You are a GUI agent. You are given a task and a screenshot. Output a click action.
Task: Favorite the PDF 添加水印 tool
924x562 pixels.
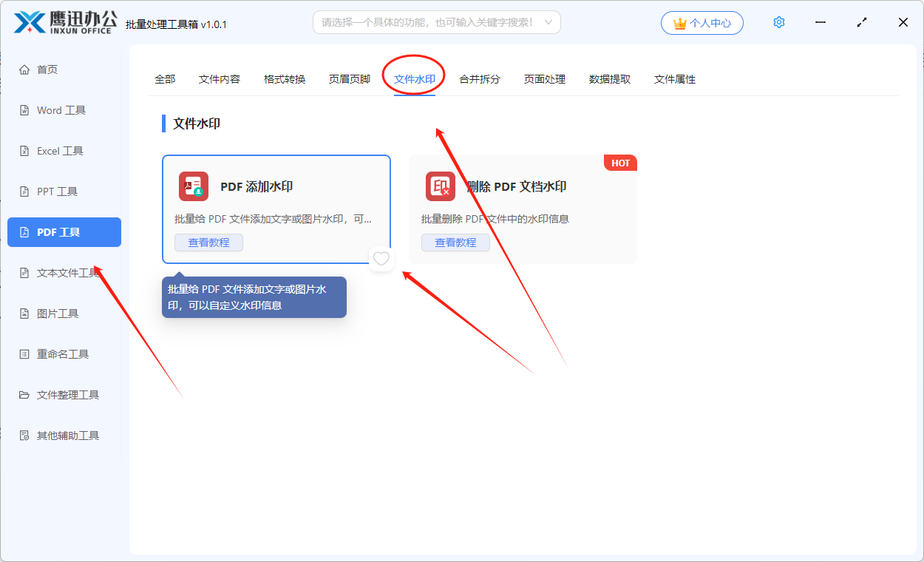[x=381, y=259]
